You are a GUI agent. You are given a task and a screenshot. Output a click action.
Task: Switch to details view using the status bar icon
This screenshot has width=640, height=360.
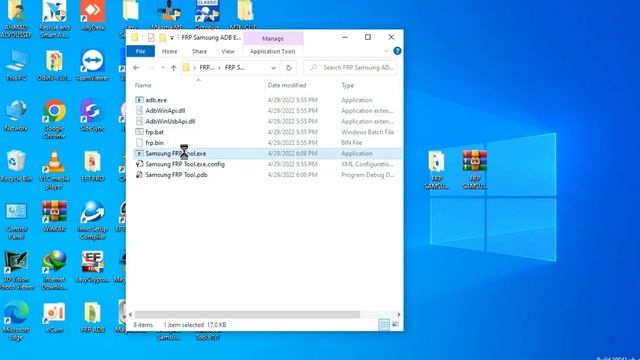tap(384, 324)
